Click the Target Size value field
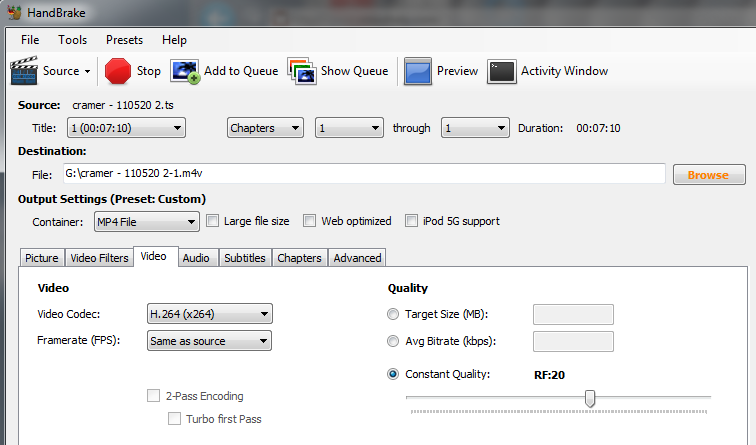 coord(573,314)
